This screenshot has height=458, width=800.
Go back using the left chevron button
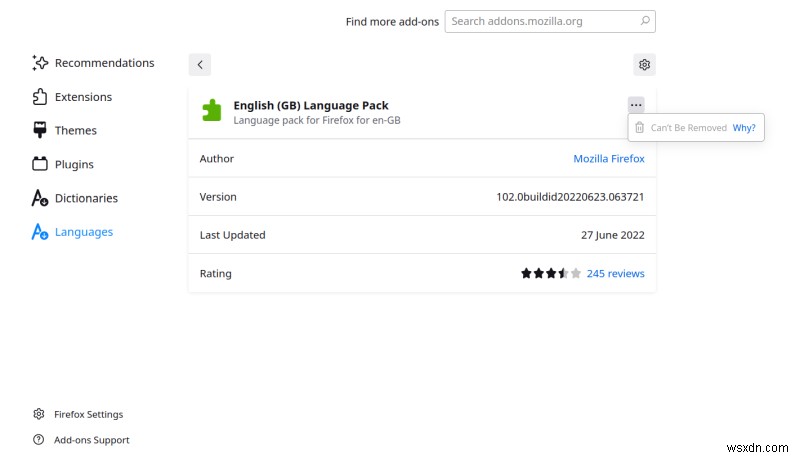pyautogui.click(x=199, y=65)
